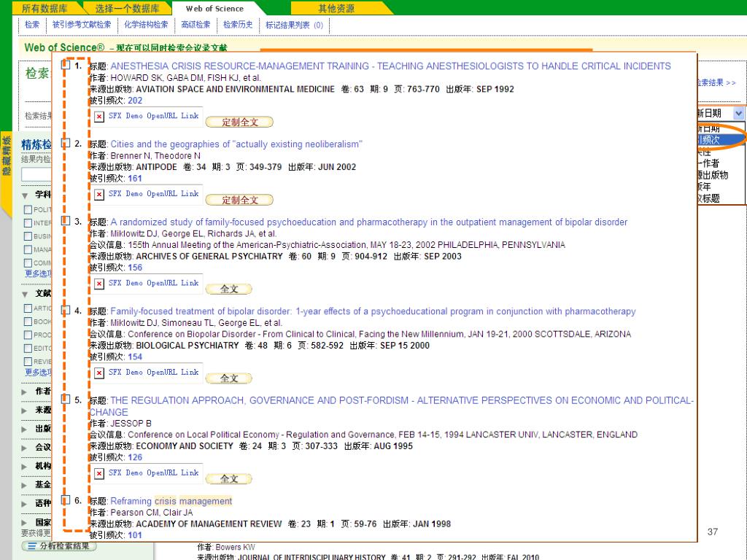Open 被引参考文献检索 menu item
Screen dimensions: 747x560
[x=82, y=25]
